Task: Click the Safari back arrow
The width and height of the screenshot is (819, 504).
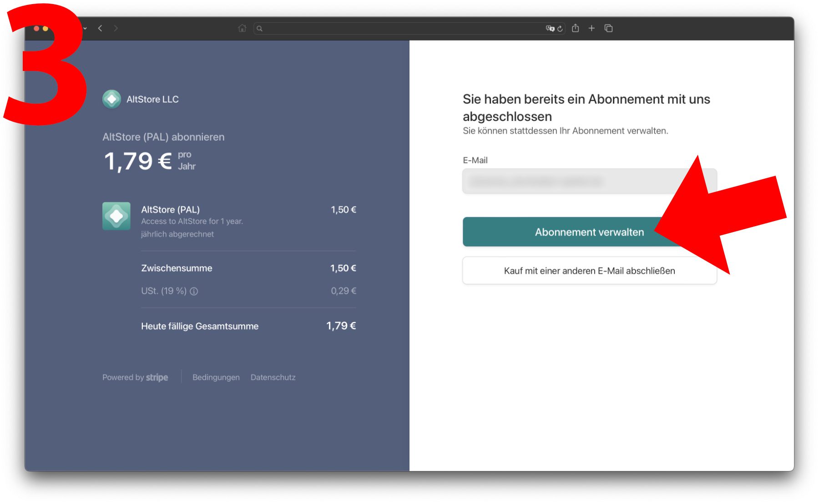Action: [100, 28]
